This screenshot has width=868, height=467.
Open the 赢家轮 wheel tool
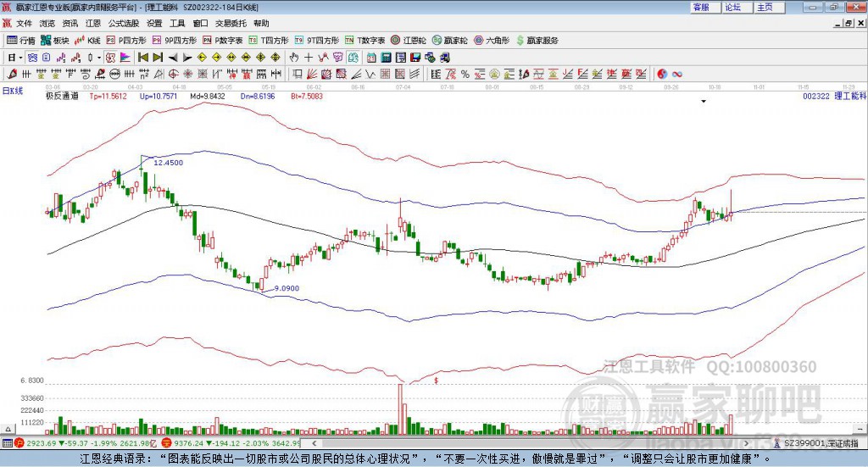pos(449,41)
